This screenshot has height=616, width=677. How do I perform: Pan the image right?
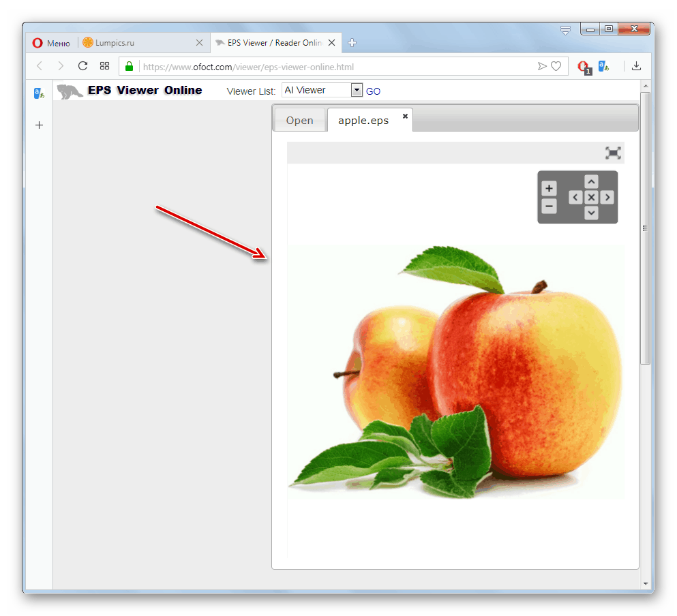607,198
